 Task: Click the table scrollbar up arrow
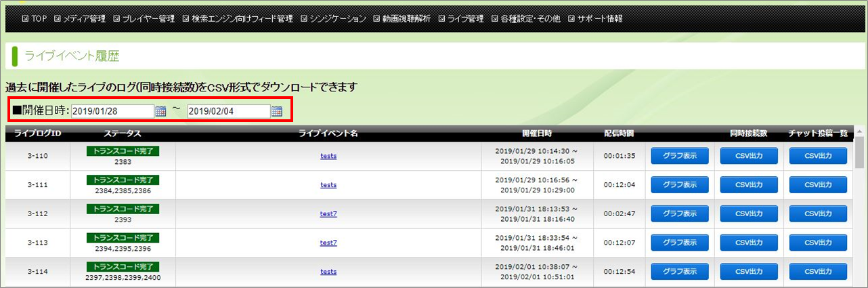point(859,131)
